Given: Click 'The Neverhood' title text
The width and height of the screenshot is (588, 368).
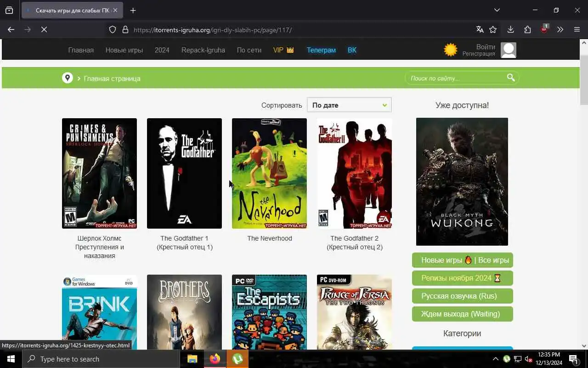Looking at the screenshot, I should coord(269,238).
